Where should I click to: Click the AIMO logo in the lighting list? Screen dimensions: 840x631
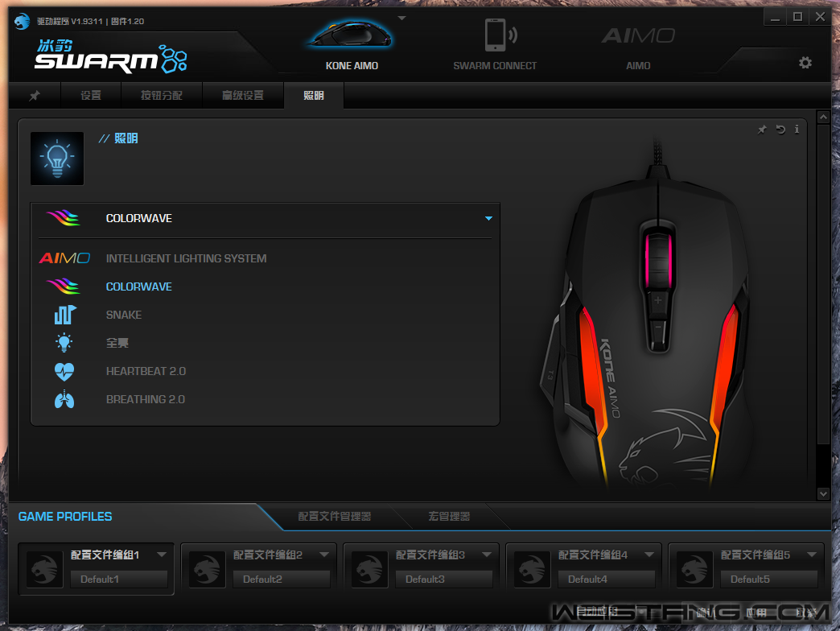(64, 258)
